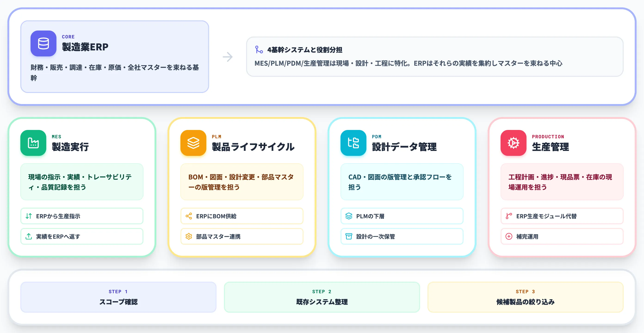Click the share icon in ERPにBOM供給
The width and height of the screenshot is (644, 333).
click(x=189, y=216)
